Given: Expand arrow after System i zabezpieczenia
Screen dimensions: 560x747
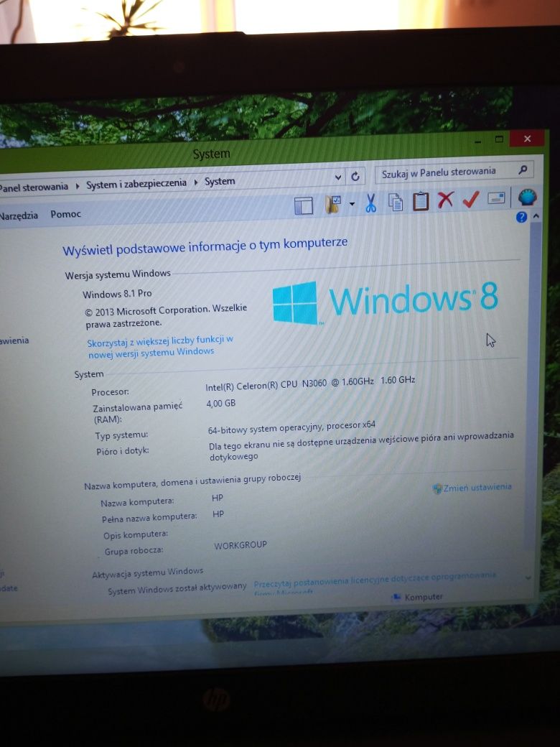Looking at the screenshot, I should 196,182.
